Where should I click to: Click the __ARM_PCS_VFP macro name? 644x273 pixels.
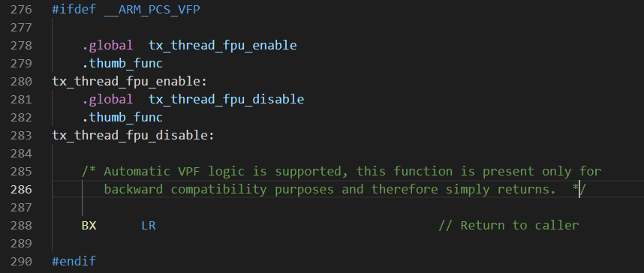coord(152,10)
